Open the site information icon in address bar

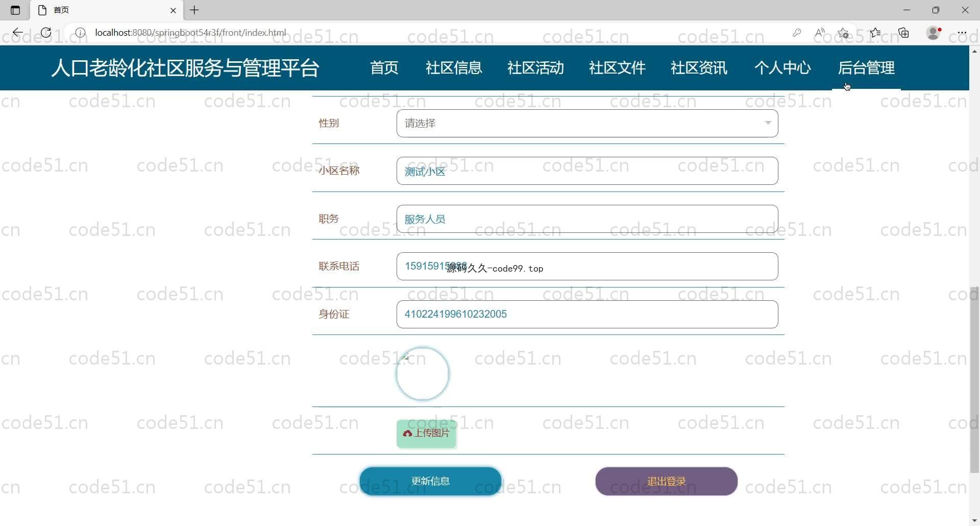click(x=80, y=33)
